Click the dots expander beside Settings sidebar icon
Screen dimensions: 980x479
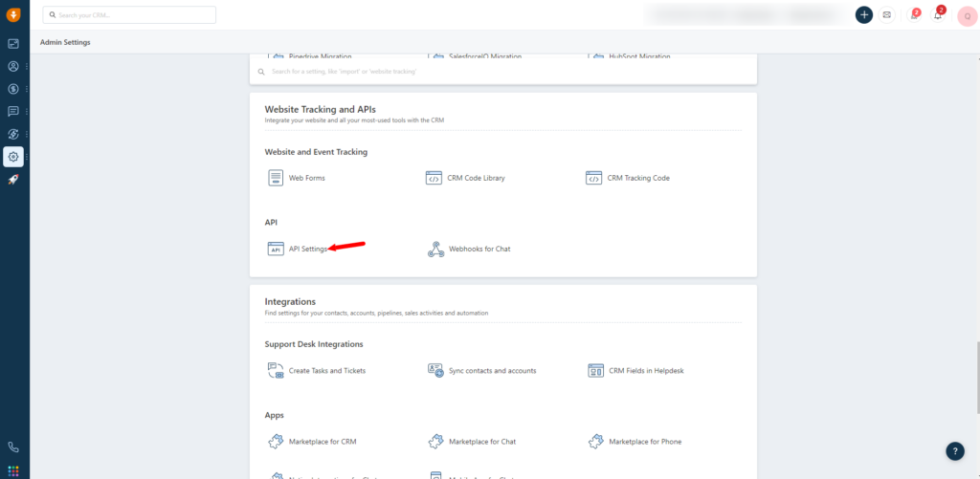pos(27,157)
